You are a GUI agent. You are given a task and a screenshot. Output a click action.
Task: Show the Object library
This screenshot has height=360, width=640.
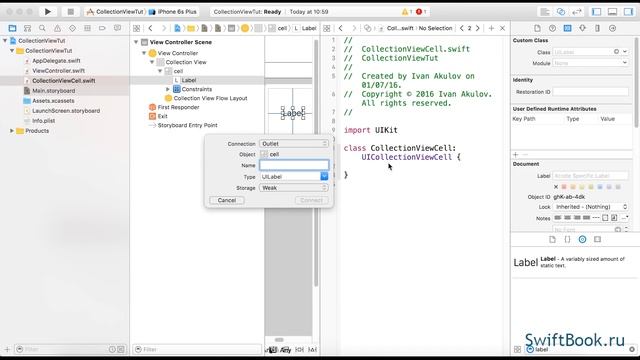coord(582,240)
